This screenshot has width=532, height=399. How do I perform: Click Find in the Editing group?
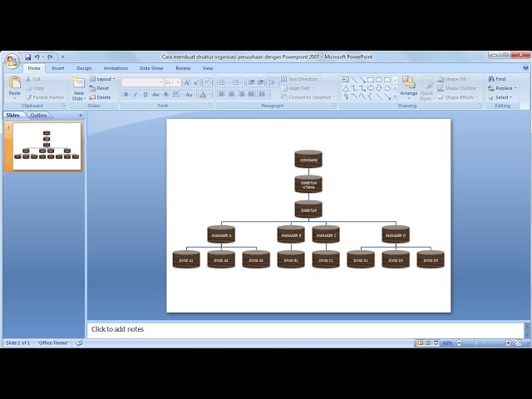coord(500,79)
